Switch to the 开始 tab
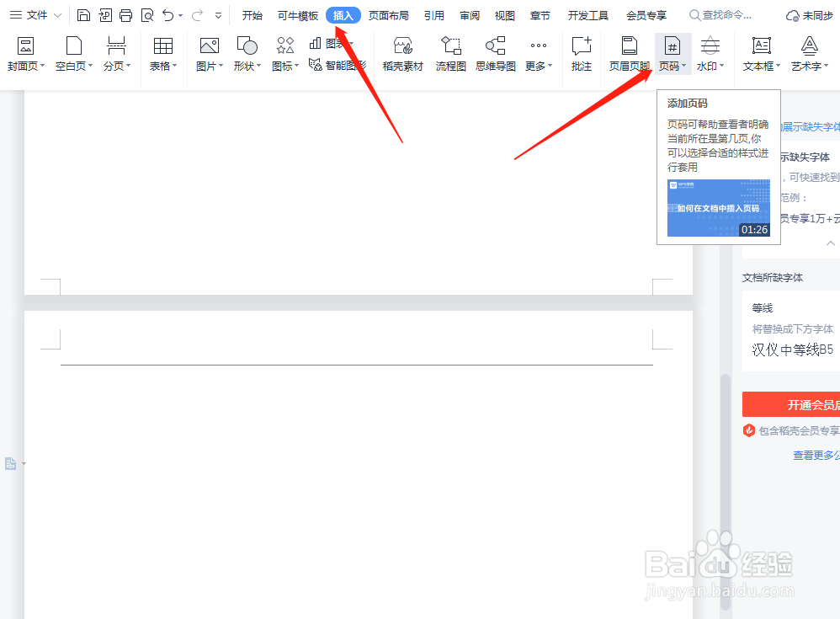 (253, 15)
